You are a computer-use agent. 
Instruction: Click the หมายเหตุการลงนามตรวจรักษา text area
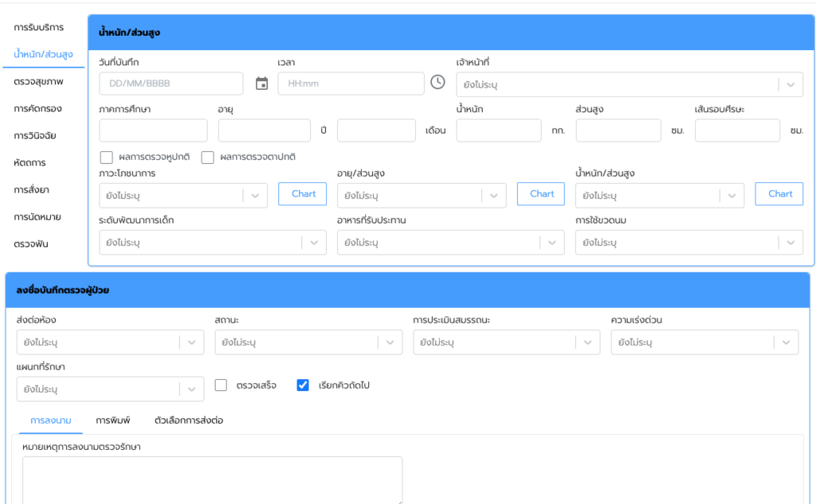tap(212, 480)
